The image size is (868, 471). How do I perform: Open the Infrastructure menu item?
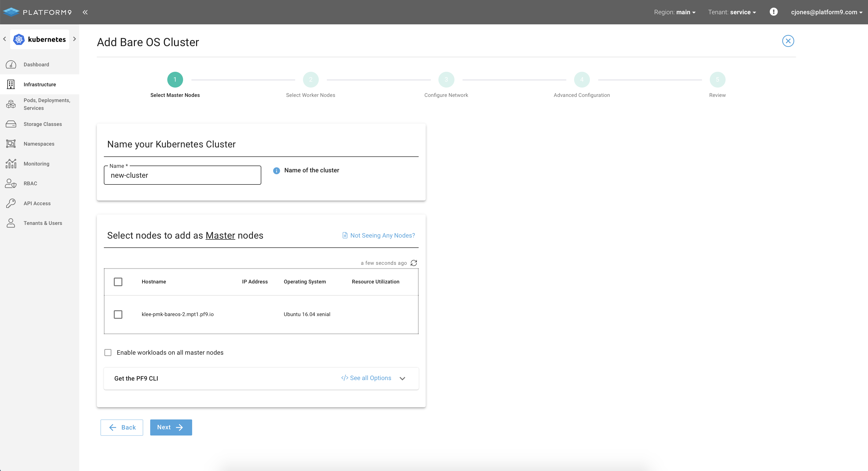click(39, 84)
